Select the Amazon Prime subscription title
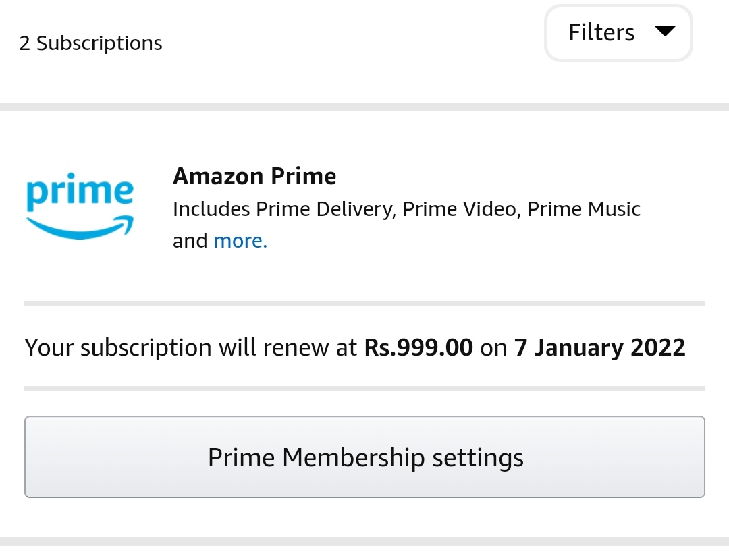 (254, 176)
